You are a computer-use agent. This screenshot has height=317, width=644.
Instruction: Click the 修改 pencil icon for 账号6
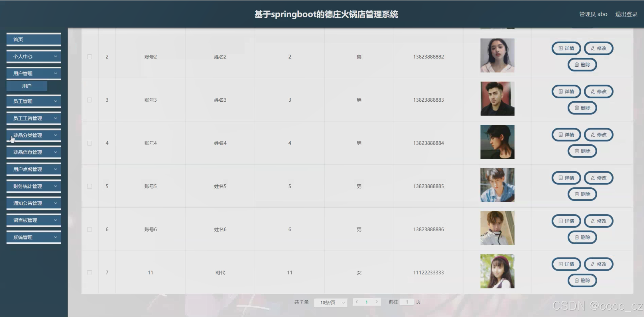click(593, 221)
